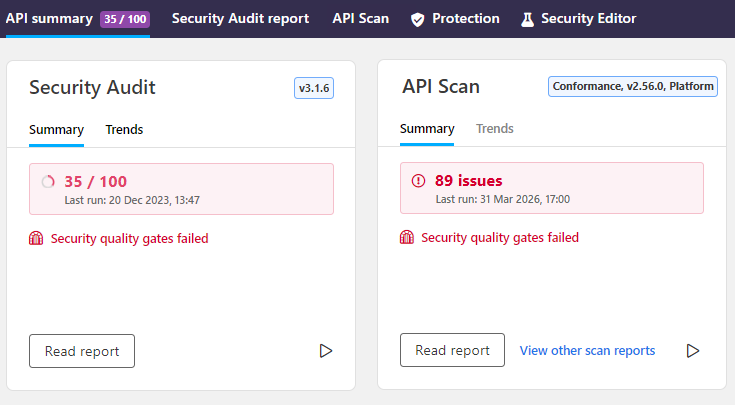Screen dimensions: 735x405
Task: Go to the API Scan top tab
Action: [x=360, y=19]
